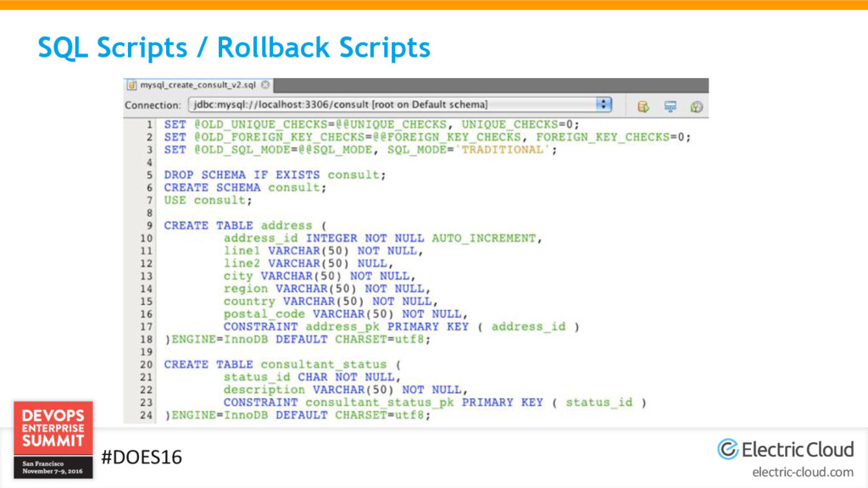Click line number 24 in the gutter
The width and height of the screenshot is (868, 488).
coord(146,415)
